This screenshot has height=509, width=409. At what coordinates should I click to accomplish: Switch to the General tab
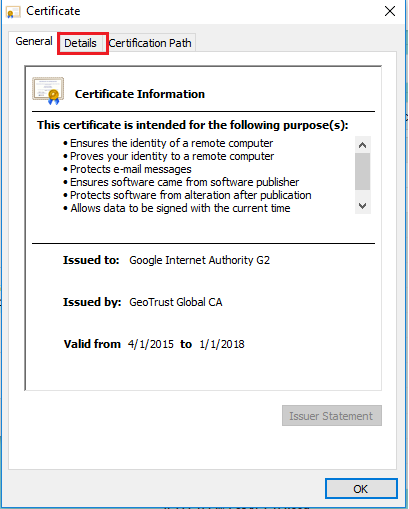point(34,41)
